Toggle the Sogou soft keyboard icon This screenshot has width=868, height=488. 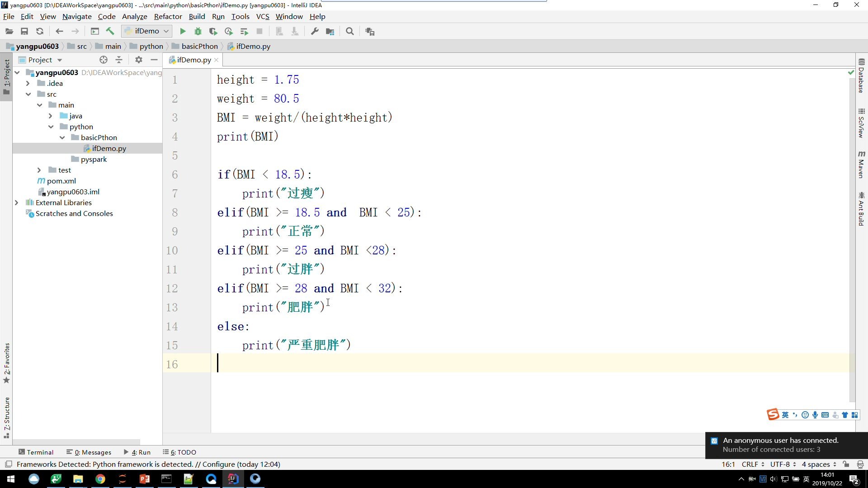826,414
